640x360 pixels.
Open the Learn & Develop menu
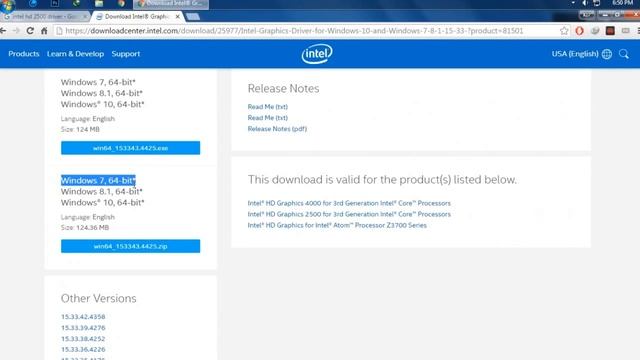tap(76, 54)
